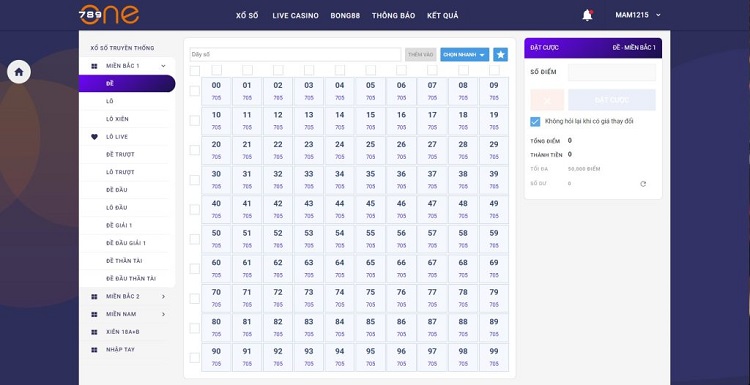
Task: Open the notification bell
Action: coord(587,15)
